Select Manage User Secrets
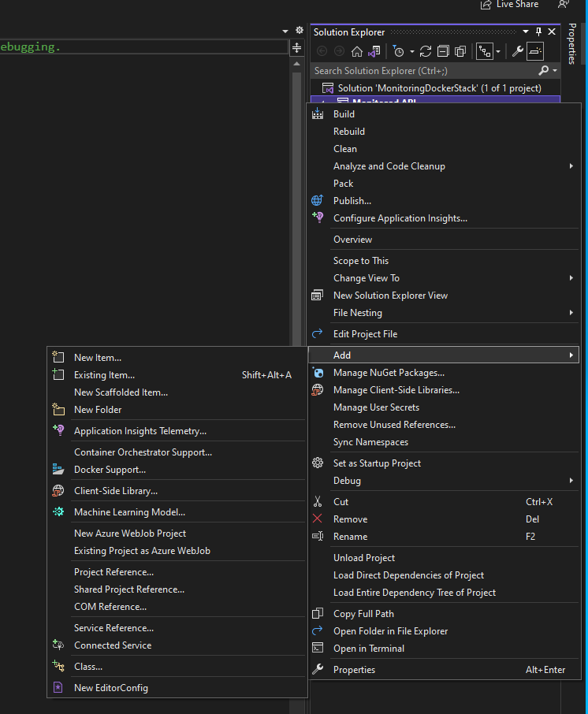This screenshot has height=714, width=588. (444, 407)
